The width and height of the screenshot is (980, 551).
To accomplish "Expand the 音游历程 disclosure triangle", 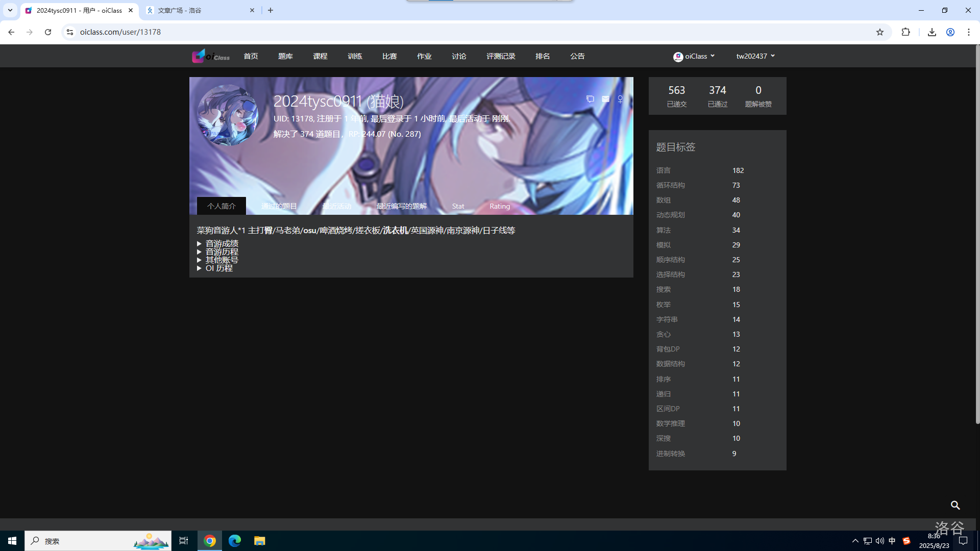I will pyautogui.click(x=200, y=252).
